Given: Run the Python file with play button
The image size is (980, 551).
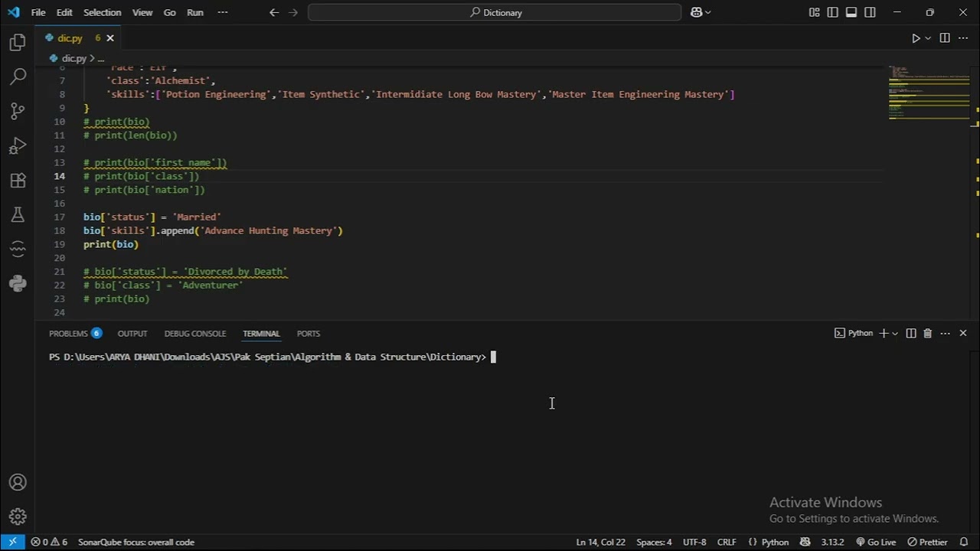Looking at the screenshot, I should pos(916,38).
